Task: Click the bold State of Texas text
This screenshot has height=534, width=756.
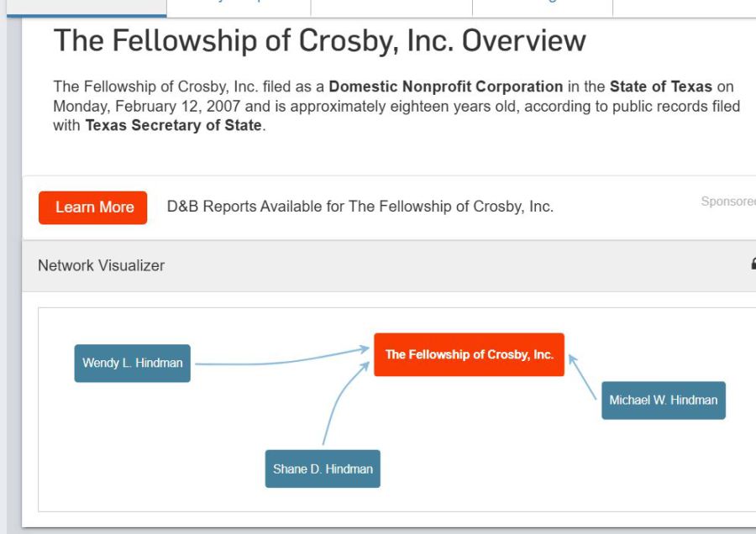Action: click(660, 86)
